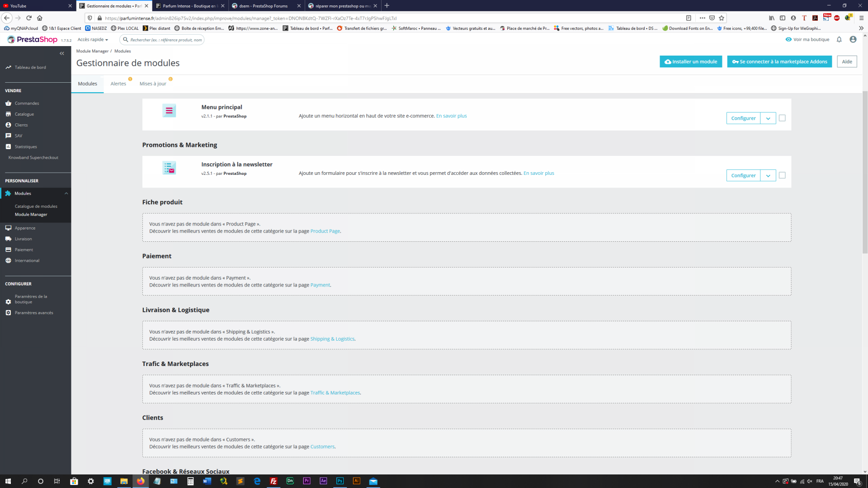Image resolution: width=868 pixels, height=488 pixels.
Task: Click Voir ma boutique eye icon
Action: pos(788,40)
